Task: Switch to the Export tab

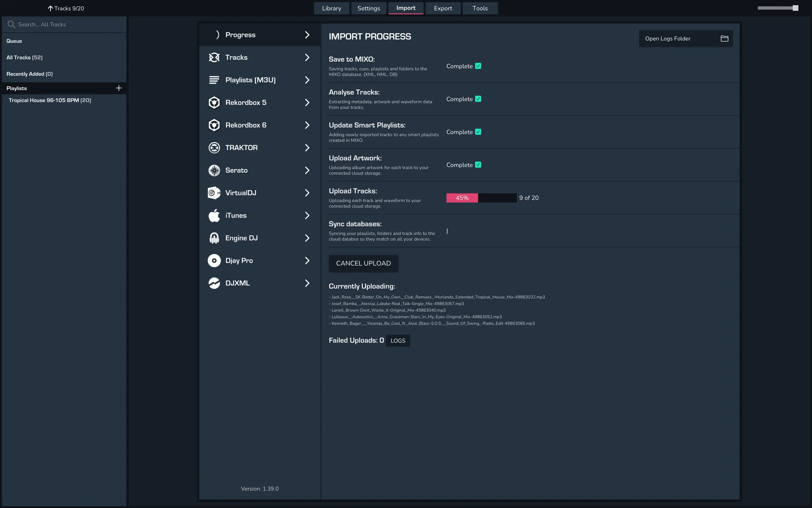Action: click(443, 8)
